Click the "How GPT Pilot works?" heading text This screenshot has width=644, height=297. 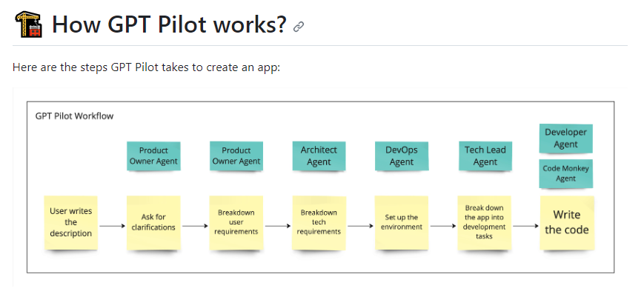coord(169,24)
